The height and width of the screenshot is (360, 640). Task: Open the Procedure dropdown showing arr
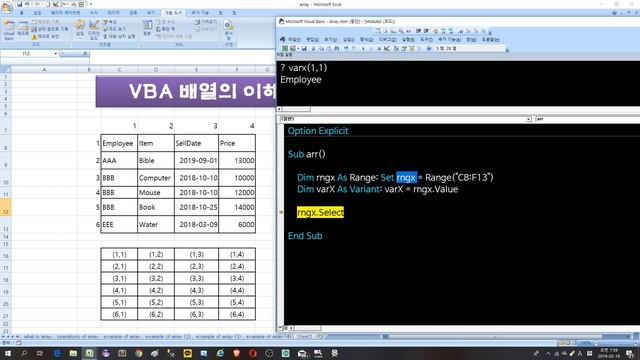(587, 119)
